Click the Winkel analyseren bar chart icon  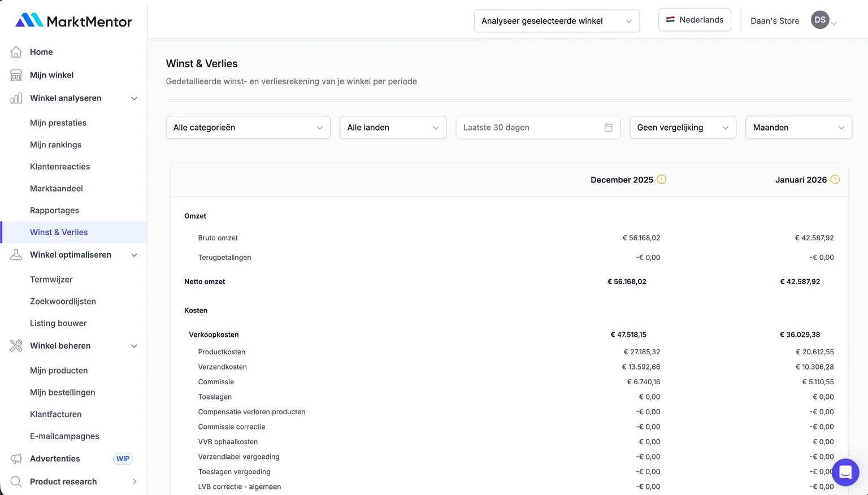16,98
